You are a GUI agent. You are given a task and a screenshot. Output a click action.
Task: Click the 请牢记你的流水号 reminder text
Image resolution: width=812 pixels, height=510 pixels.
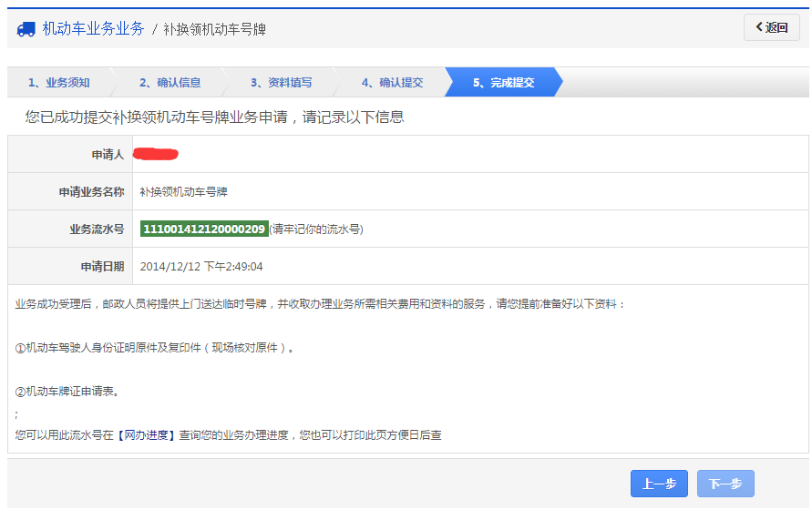coord(316,229)
